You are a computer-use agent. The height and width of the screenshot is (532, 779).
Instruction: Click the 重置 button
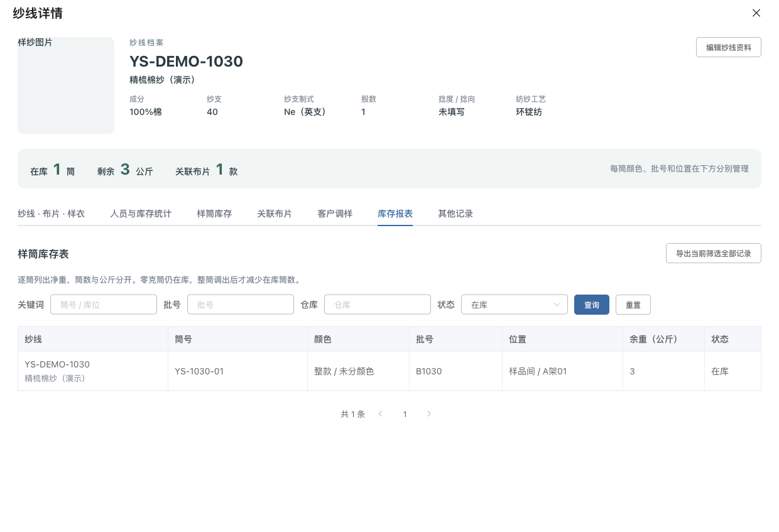(x=633, y=305)
